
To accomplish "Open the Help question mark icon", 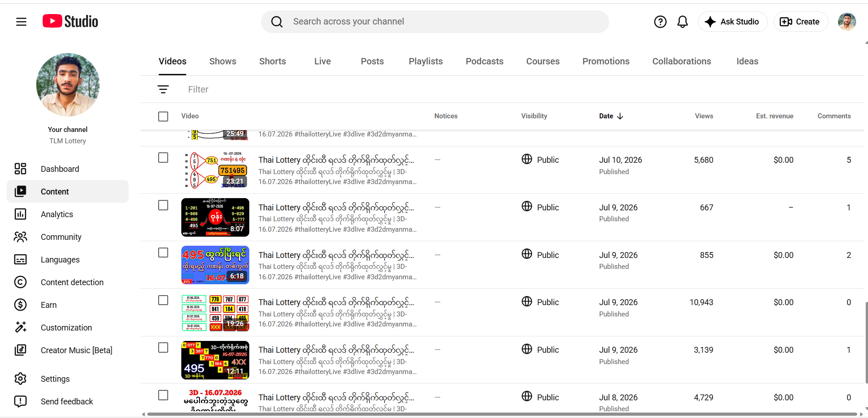I will 660,22.
